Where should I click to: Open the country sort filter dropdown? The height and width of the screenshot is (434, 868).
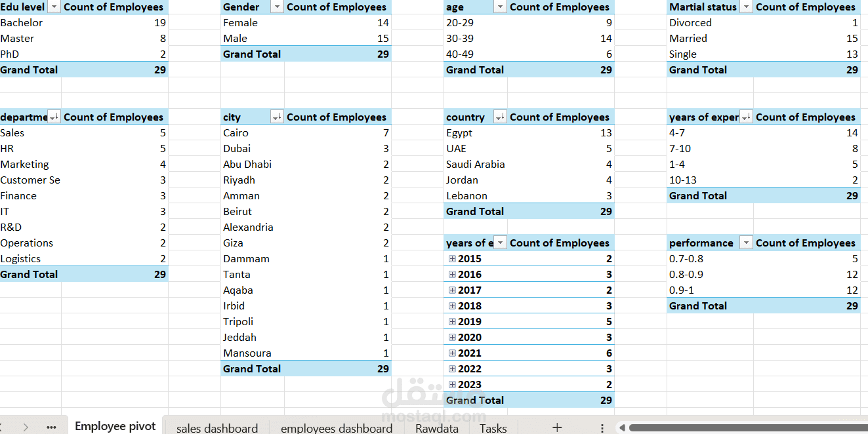tap(500, 117)
